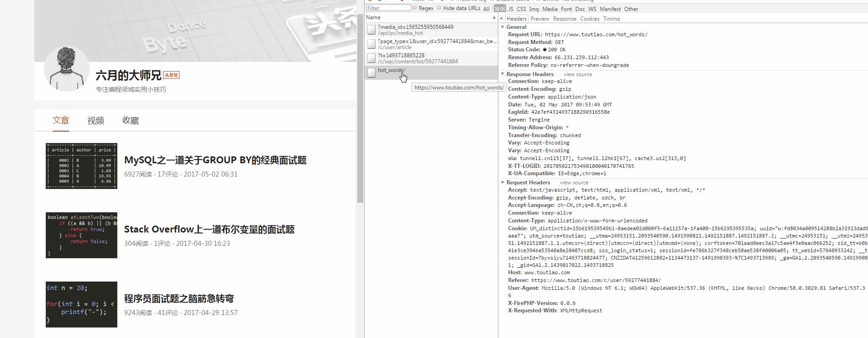Collapse the Response Headers section

coord(502,74)
